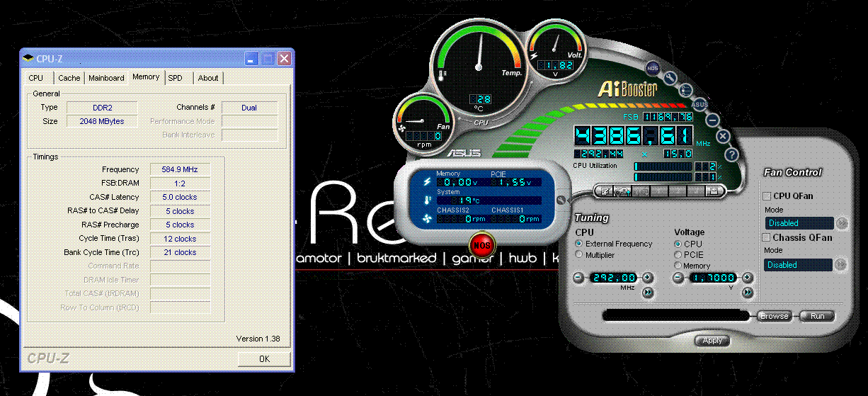Click the lightning icon on the Volt gauge

(534, 55)
